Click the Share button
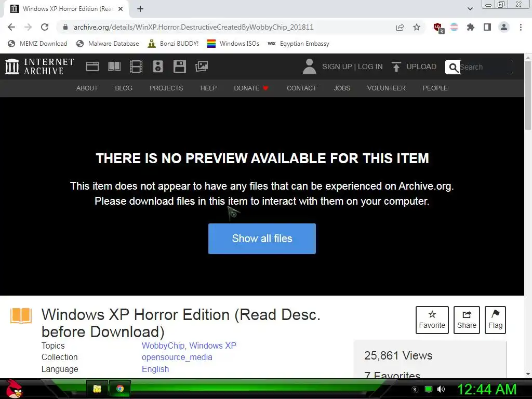The image size is (532, 399). pos(467,320)
